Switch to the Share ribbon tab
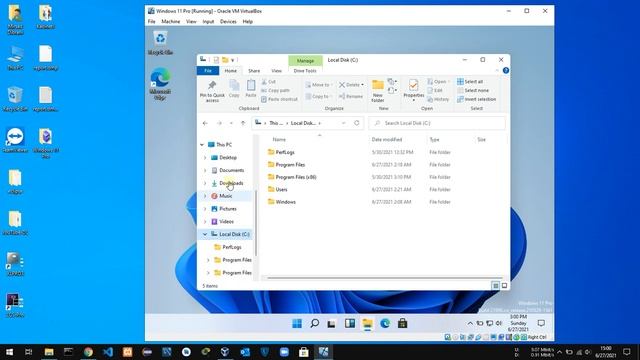 (x=254, y=71)
